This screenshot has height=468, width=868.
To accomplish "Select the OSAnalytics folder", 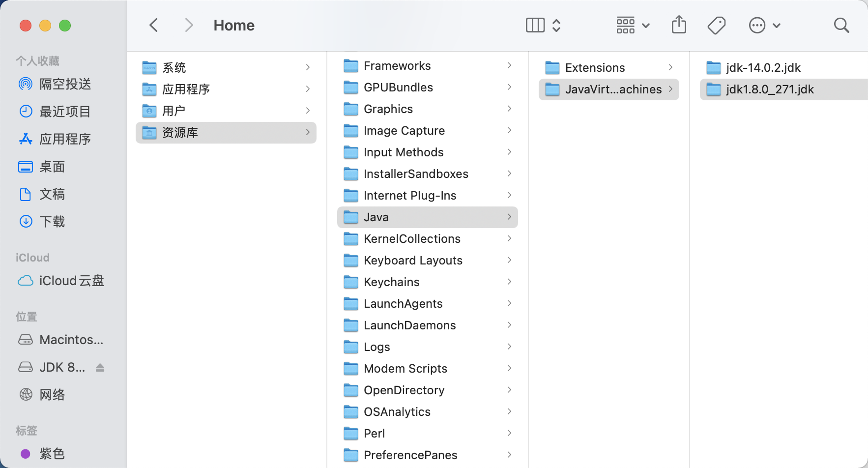I will coord(428,411).
